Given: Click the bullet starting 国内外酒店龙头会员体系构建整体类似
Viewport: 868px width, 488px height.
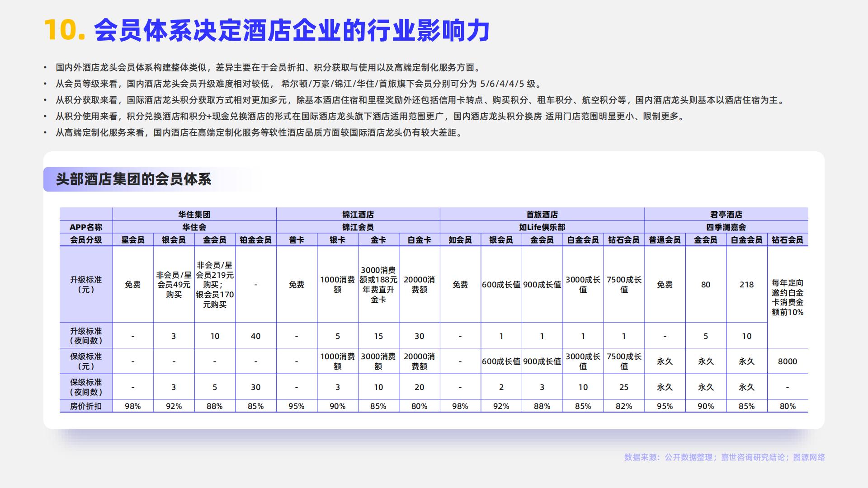Looking at the screenshot, I should click(269, 67).
